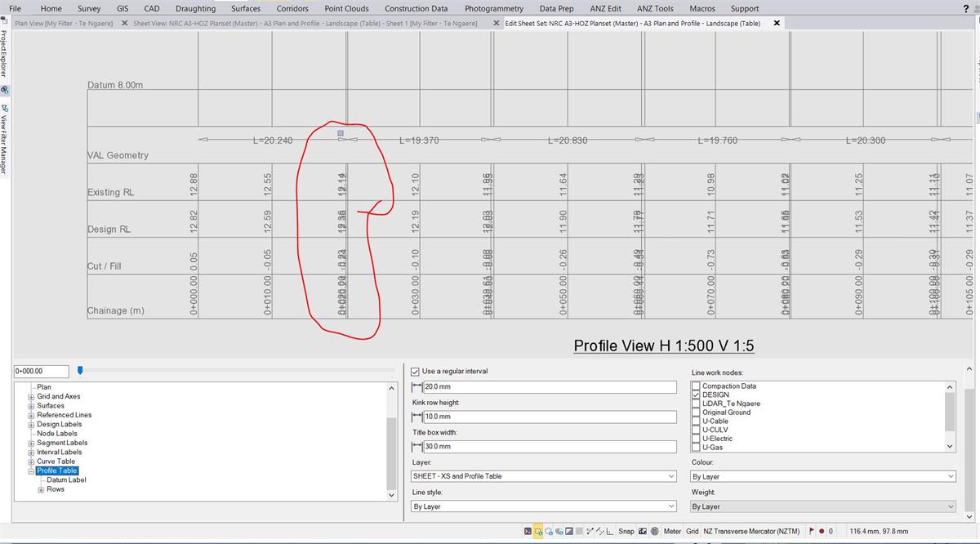
Task: Click the Grid button in status bar
Action: [692, 531]
